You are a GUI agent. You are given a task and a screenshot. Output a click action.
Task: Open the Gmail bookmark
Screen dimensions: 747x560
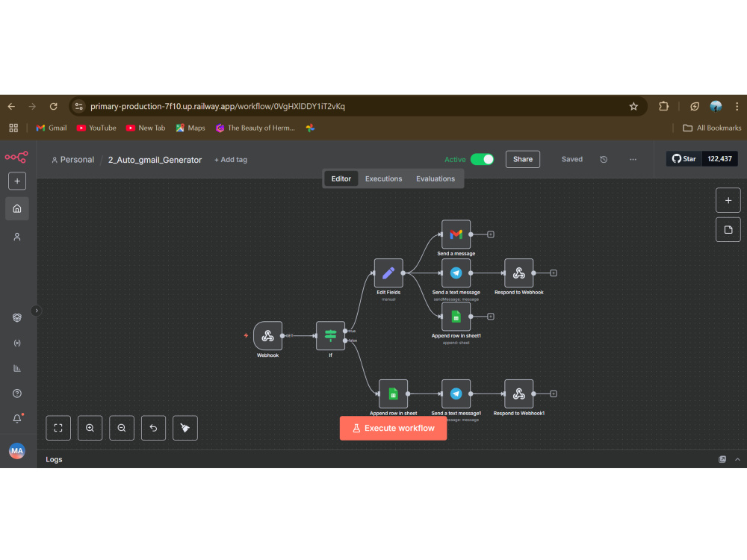click(52, 128)
